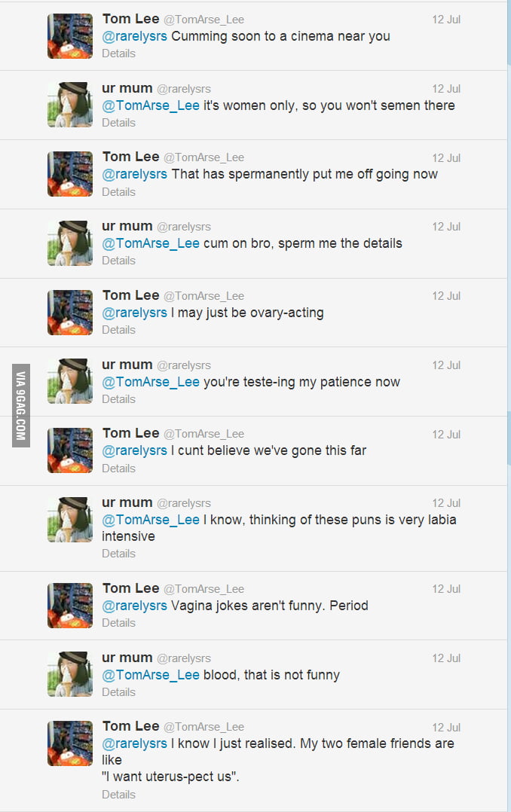Image resolution: width=511 pixels, height=812 pixels.
Task: Open Details for the 'Cumming soon' tweet
Action: pos(118,53)
